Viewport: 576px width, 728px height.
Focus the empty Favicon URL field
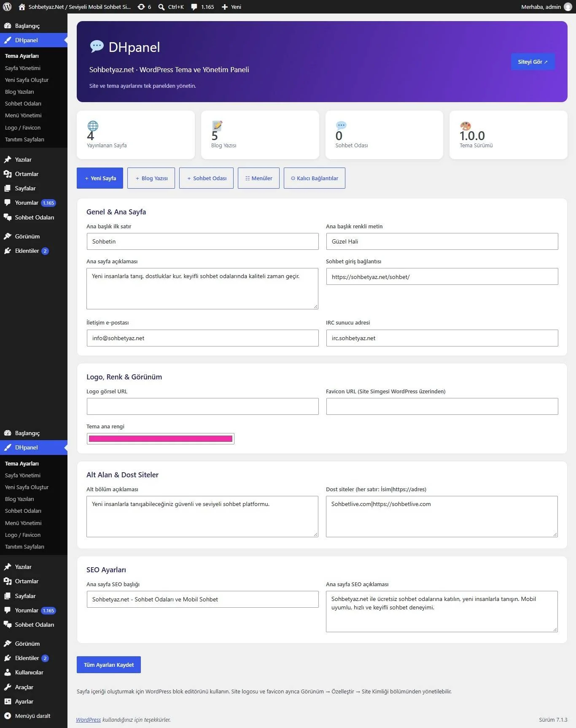(x=442, y=406)
